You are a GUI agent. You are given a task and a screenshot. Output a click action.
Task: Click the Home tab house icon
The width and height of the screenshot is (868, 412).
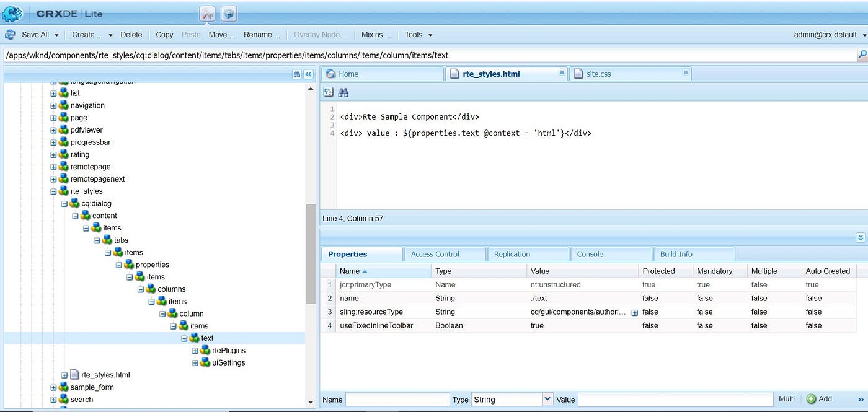330,74
